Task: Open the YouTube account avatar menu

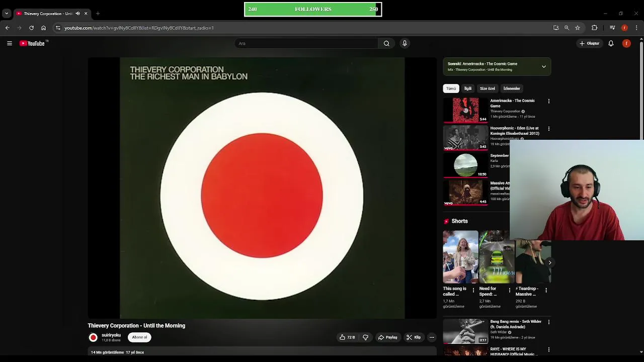Action: tap(626, 43)
